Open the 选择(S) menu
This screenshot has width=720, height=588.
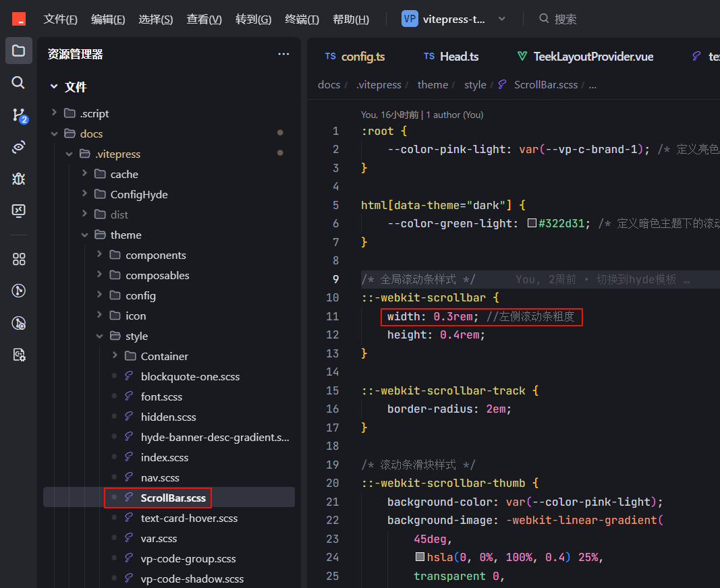pyautogui.click(x=156, y=20)
